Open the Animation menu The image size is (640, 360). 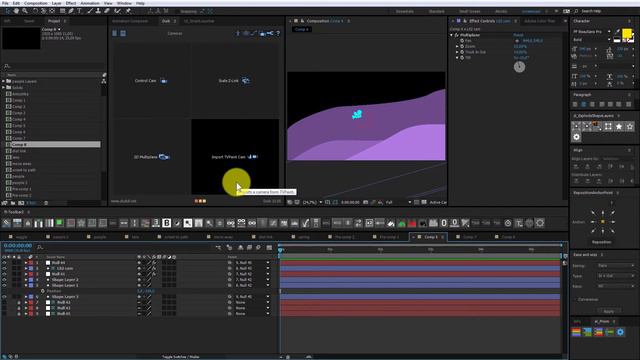[x=90, y=3]
